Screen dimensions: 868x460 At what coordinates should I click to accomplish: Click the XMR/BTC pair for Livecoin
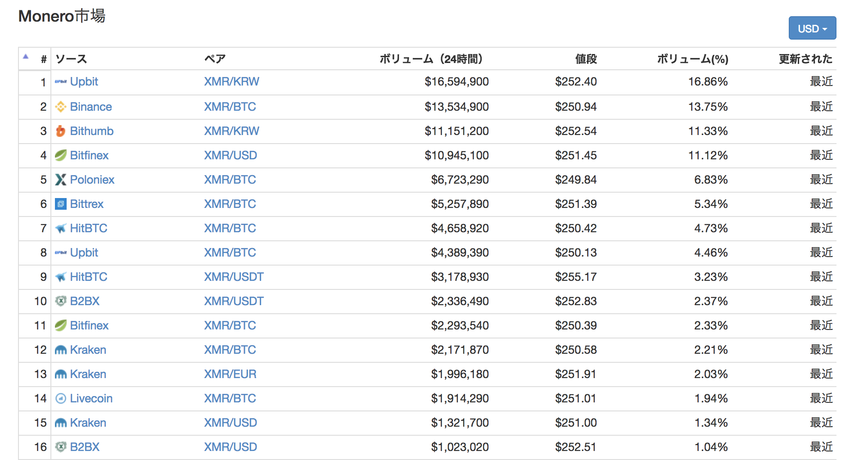[x=230, y=398]
